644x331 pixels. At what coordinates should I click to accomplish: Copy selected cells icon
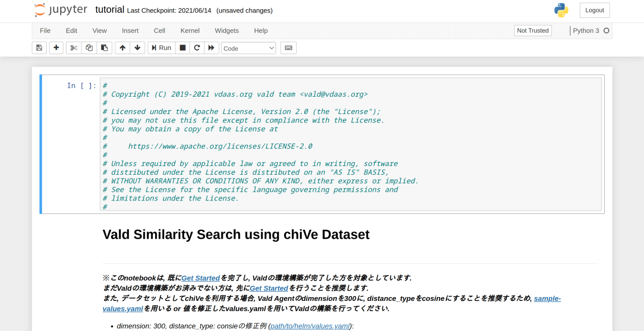(89, 48)
